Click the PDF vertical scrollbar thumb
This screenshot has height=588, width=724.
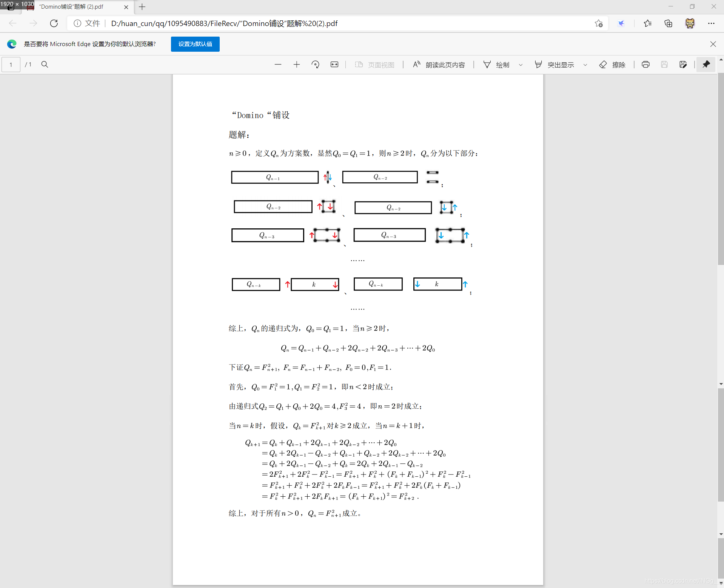[721, 168]
